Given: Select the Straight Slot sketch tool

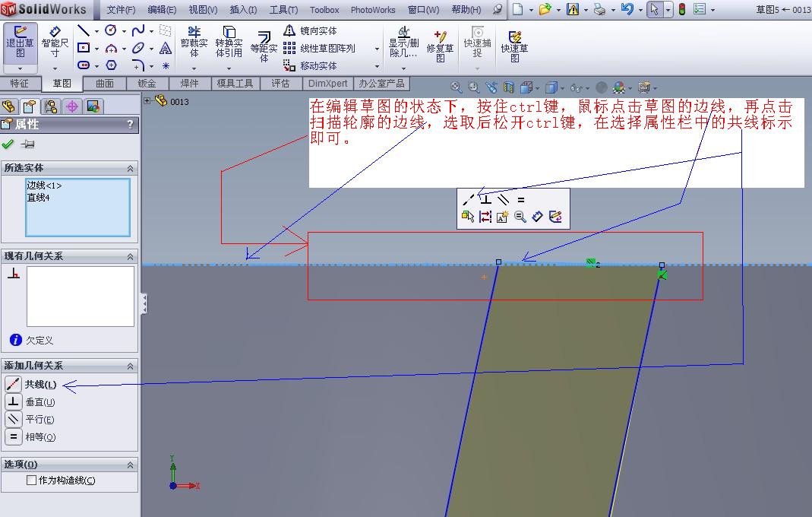Looking at the screenshot, I should click(84, 65).
